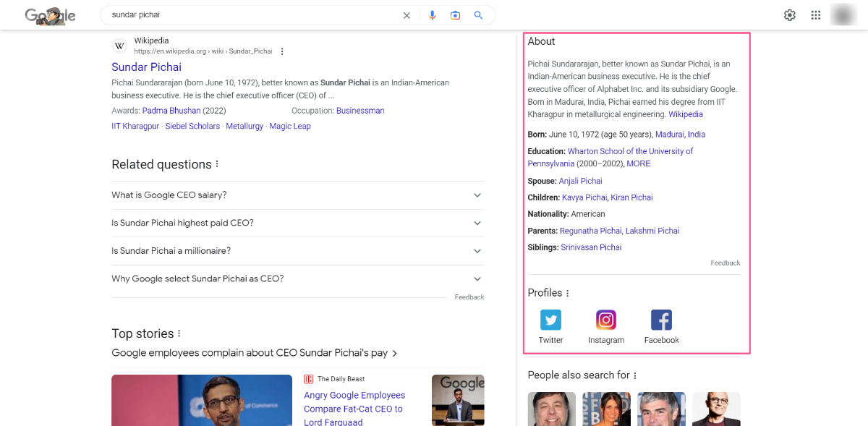Open the Facebook profile icon
The image size is (868, 426).
click(661, 320)
